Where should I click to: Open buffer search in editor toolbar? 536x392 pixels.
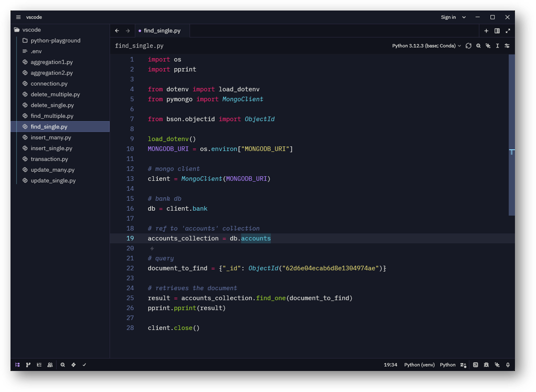tap(478, 46)
